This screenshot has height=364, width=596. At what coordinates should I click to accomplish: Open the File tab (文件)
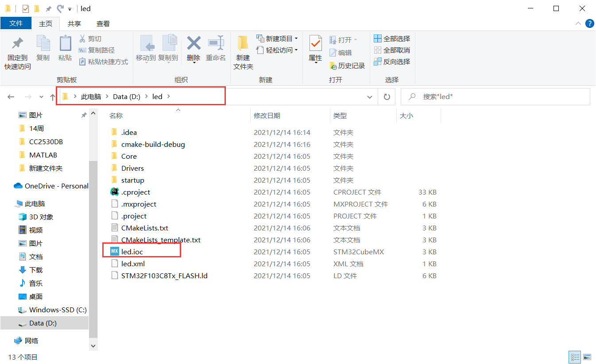click(16, 23)
